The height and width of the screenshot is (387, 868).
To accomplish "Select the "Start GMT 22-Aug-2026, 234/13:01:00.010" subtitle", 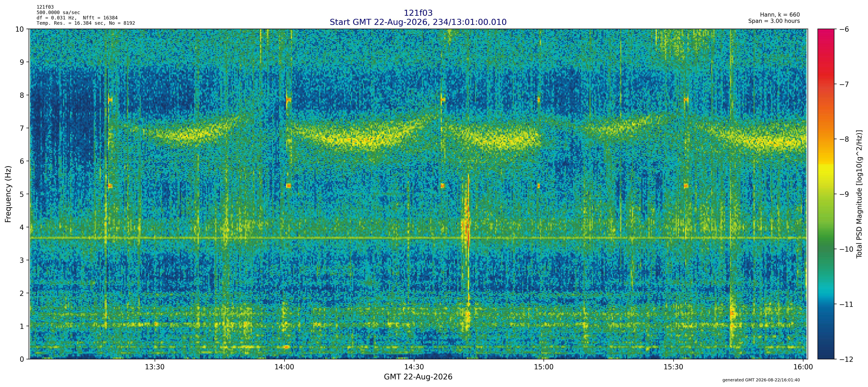I will (x=418, y=22).
